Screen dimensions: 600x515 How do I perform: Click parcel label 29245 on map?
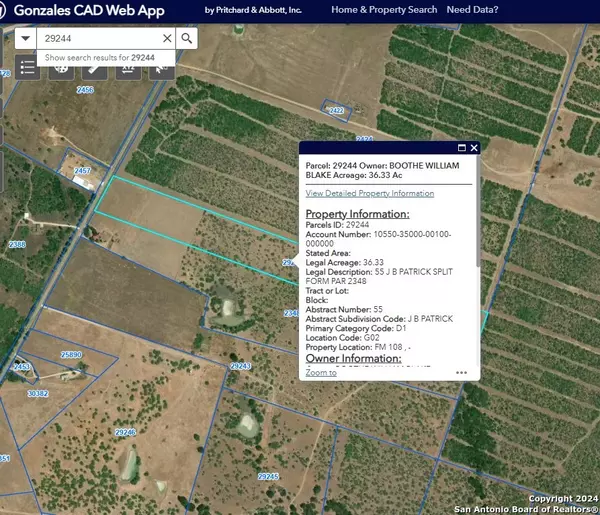point(268,476)
